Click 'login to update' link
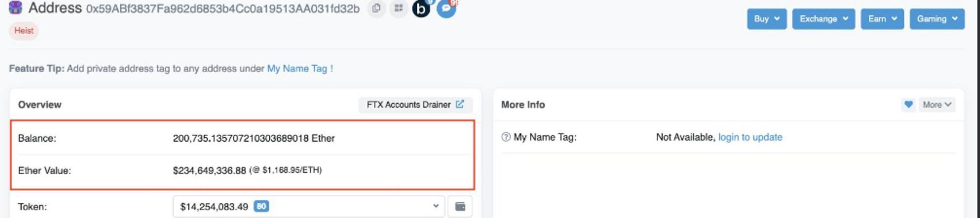The width and height of the screenshot is (980, 218). point(750,137)
